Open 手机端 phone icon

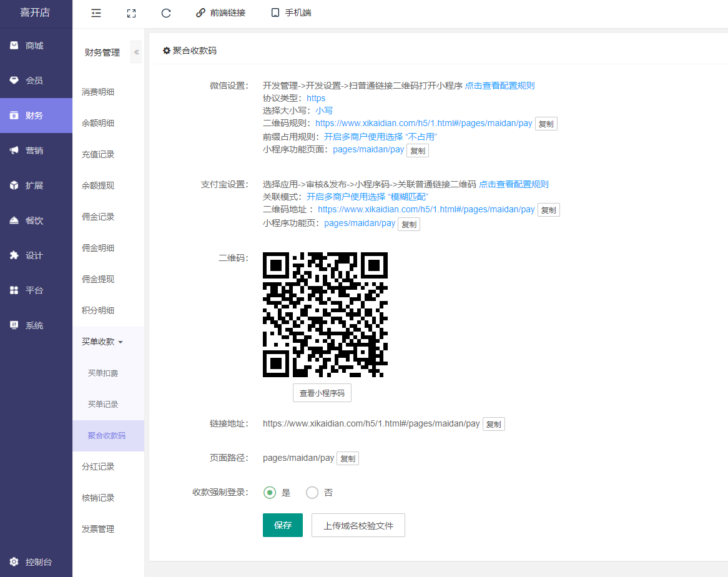[275, 13]
